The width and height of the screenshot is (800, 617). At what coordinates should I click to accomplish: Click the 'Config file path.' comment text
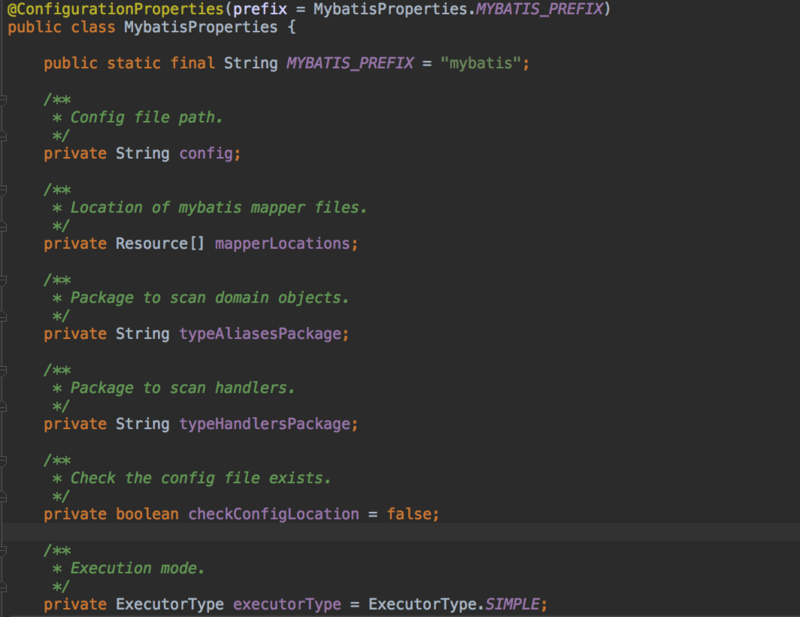coord(147,117)
